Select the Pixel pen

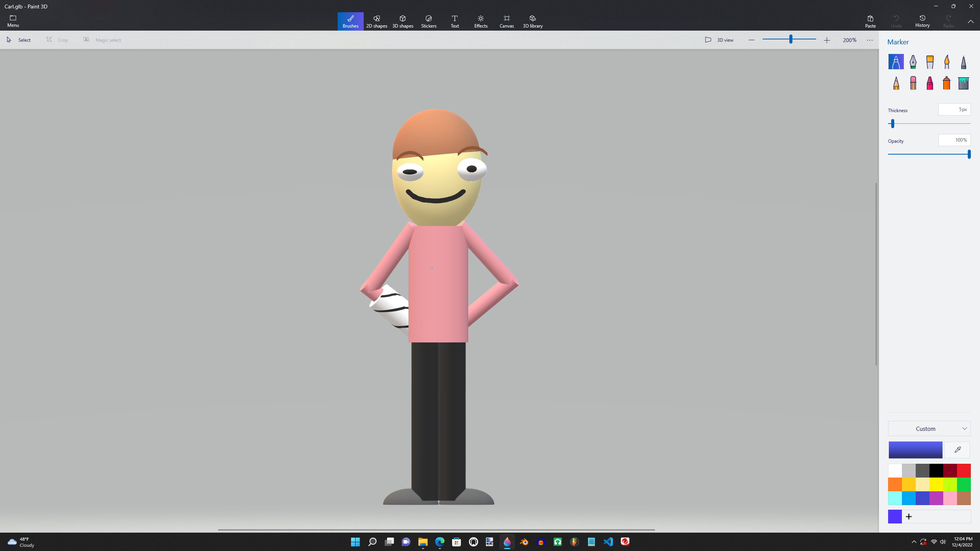[963, 62]
